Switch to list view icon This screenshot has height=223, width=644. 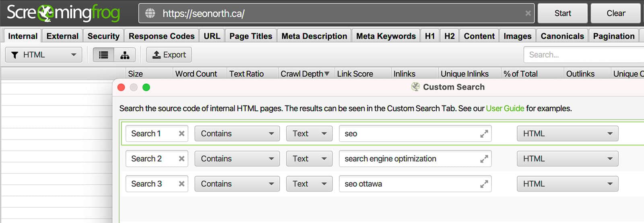(103, 55)
